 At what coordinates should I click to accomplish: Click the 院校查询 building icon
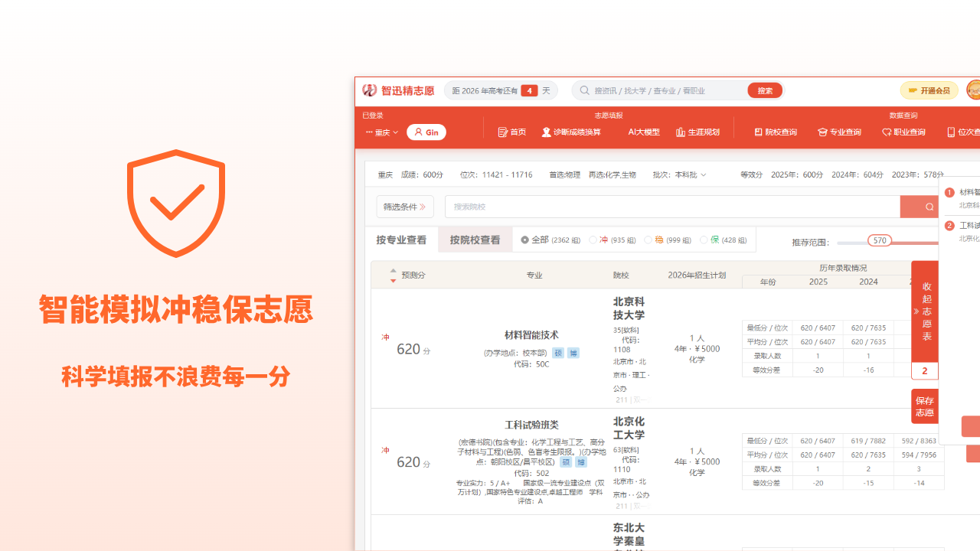758,132
